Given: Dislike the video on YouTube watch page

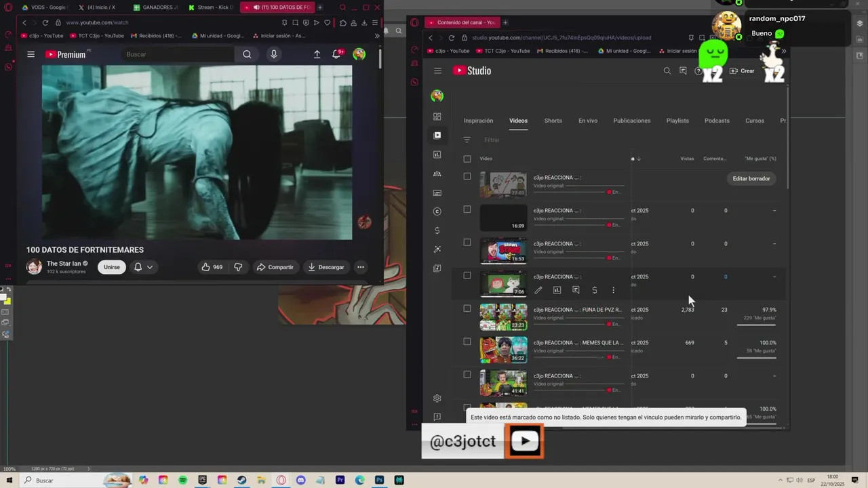Looking at the screenshot, I should pyautogui.click(x=238, y=267).
